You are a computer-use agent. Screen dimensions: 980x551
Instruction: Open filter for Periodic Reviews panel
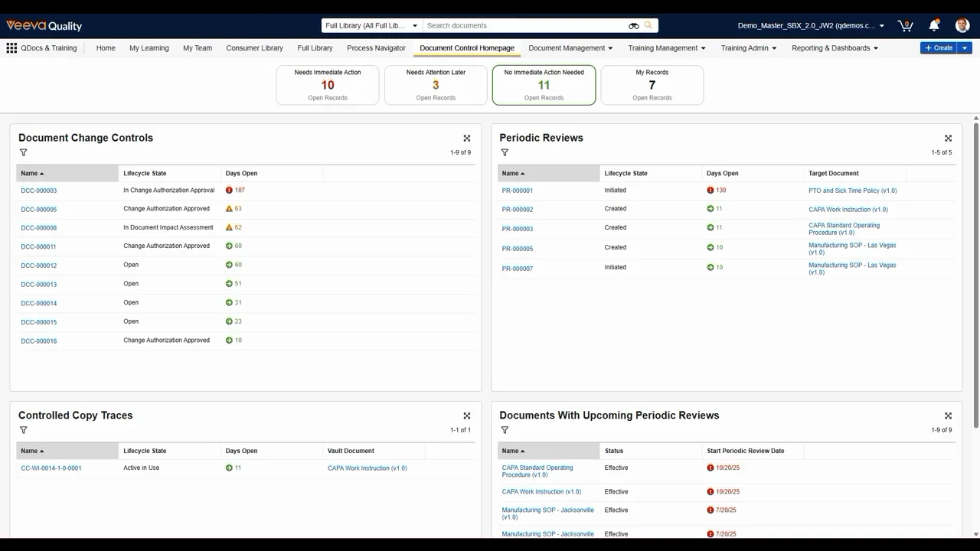point(505,152)
